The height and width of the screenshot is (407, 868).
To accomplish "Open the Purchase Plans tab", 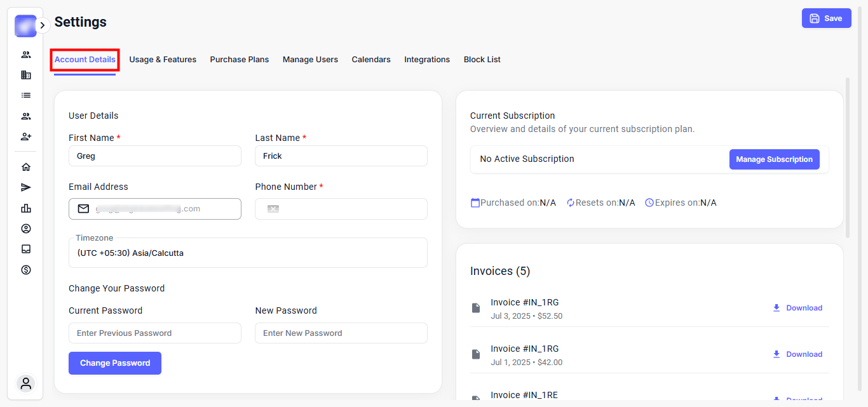I will click(x=240, y=60).
